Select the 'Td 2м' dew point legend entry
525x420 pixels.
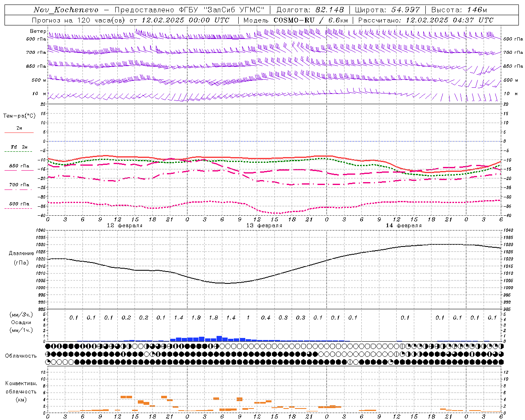pos(19,147)
